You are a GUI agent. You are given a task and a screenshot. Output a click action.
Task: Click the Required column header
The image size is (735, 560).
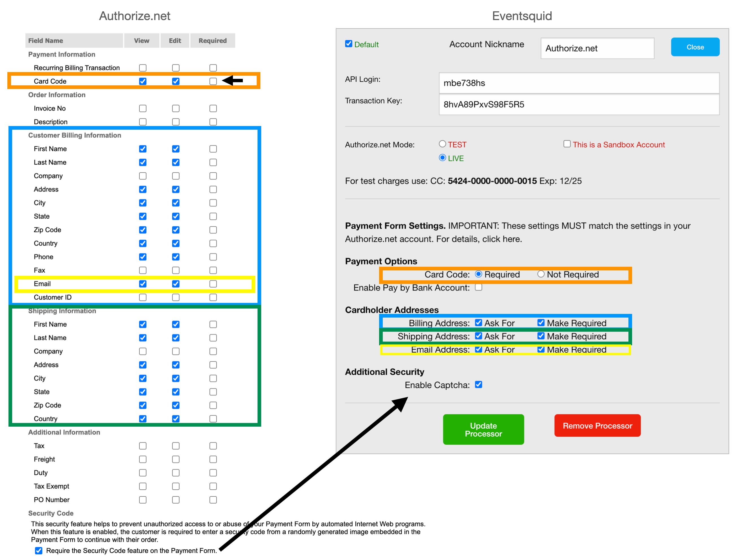(x=212, y=41)
